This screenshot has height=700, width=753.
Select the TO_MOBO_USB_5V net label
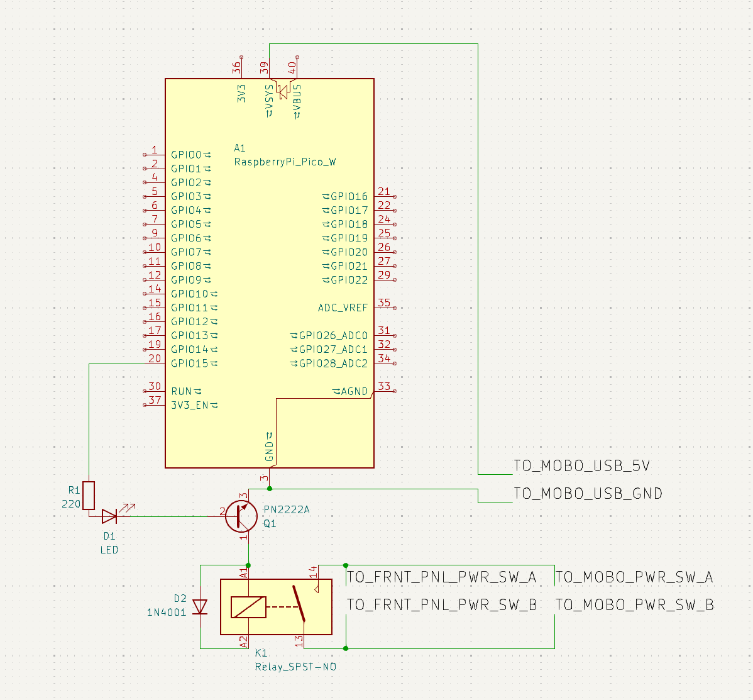coord(581,465)
